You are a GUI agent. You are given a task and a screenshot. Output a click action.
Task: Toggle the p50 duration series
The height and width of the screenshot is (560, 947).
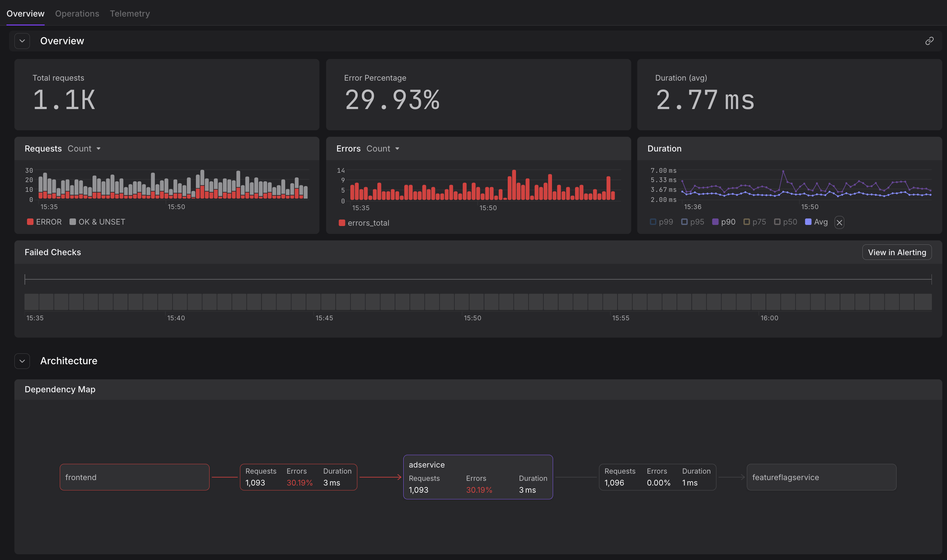(x=785, y=222)
